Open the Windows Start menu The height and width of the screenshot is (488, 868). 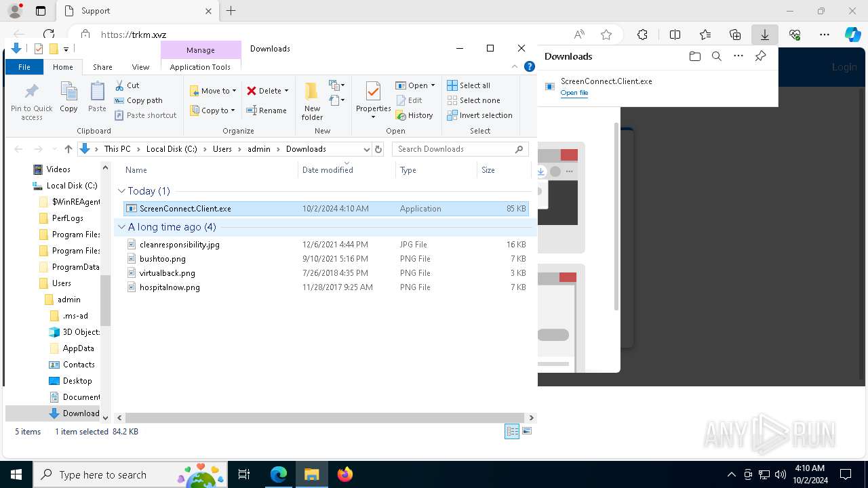tap(16, 474)
